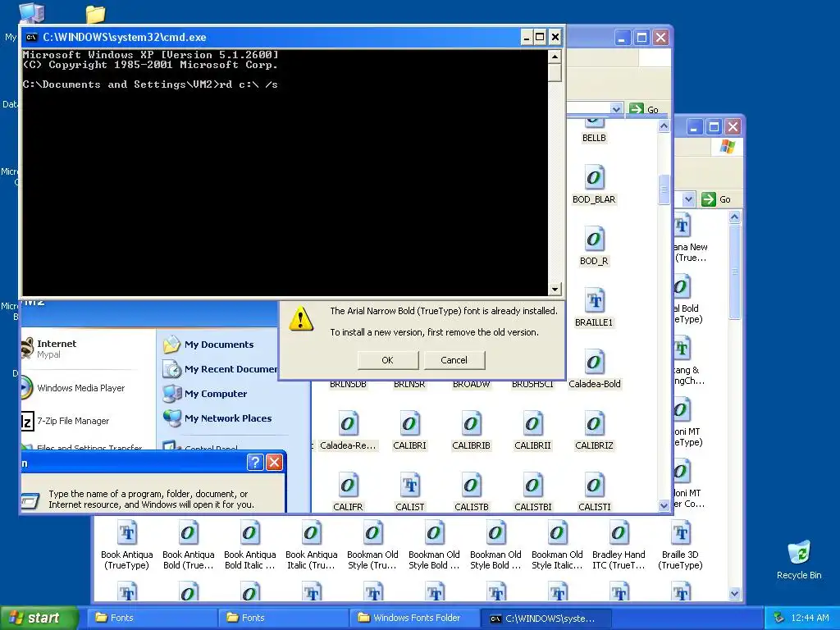
Task: Select Bradley Hand ITC font icon
Action: [619, 533]
